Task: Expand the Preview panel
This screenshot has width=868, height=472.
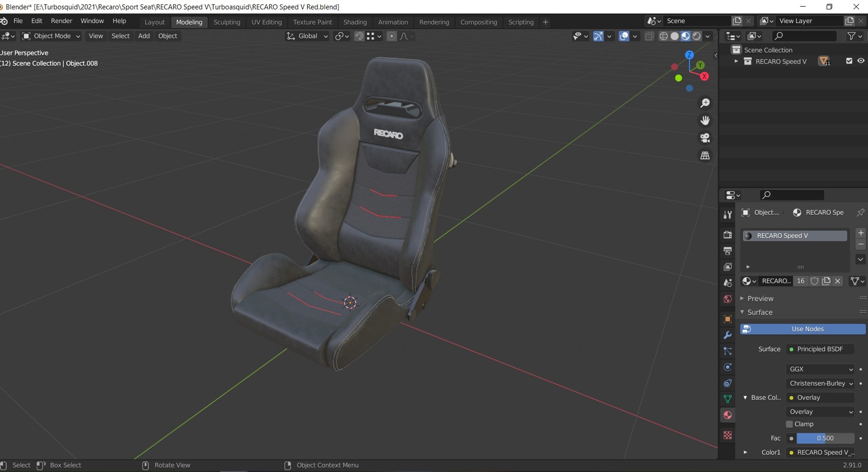Action: click(x=760, y=298)
